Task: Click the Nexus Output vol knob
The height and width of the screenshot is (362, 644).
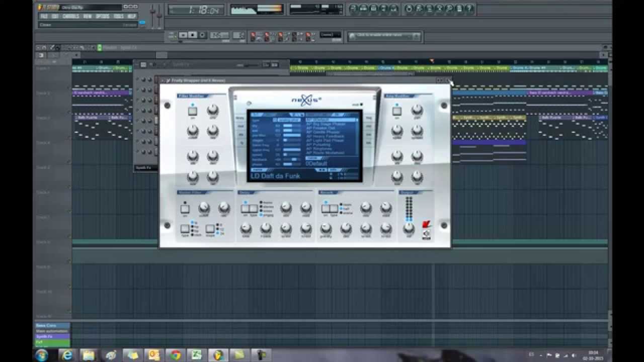Action: click(409, 228)
